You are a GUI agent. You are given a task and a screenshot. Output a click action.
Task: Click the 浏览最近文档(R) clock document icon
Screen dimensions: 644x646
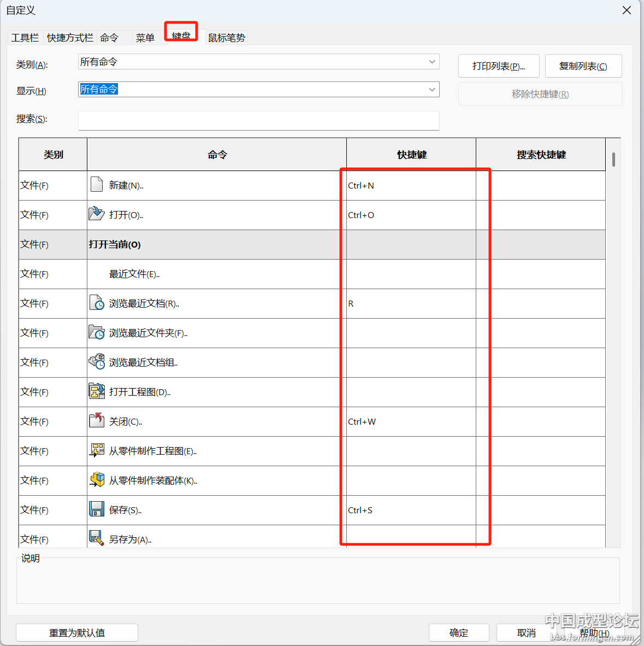point(97,302)
